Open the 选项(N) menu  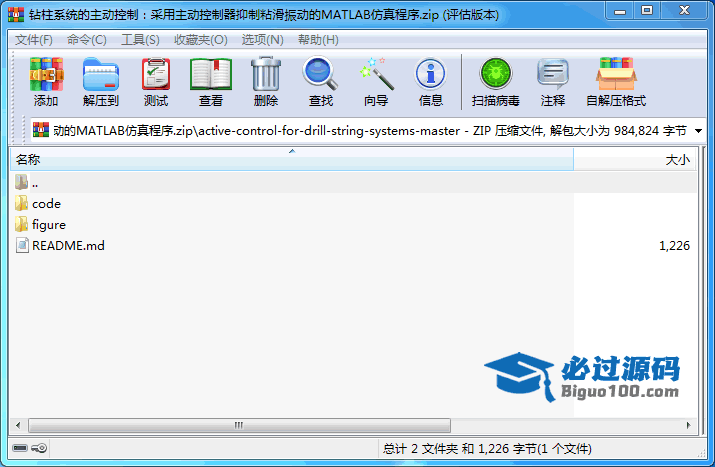coord(263,40)
